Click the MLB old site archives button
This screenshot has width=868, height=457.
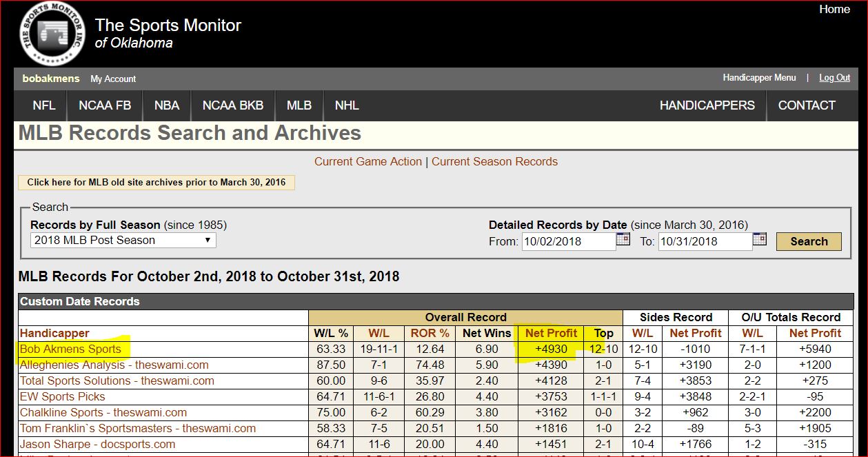(157, 183)
